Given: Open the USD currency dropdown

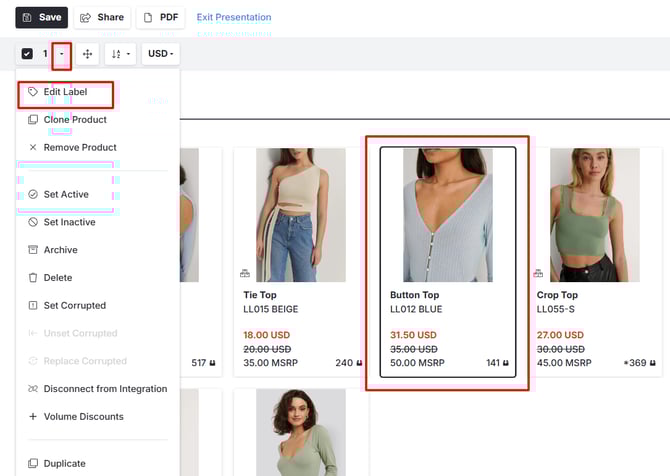Looking at the screenshot, I should [160, 53].
